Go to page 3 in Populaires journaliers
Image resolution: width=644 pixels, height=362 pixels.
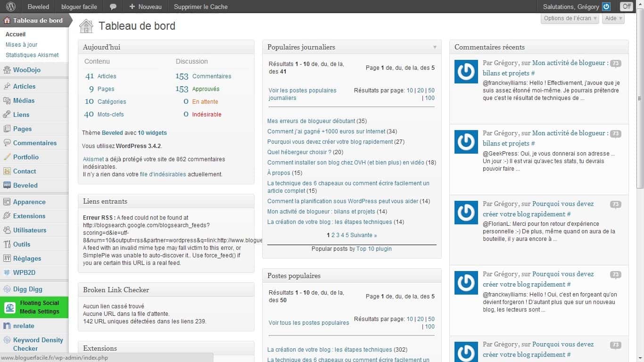pos(338,235)
